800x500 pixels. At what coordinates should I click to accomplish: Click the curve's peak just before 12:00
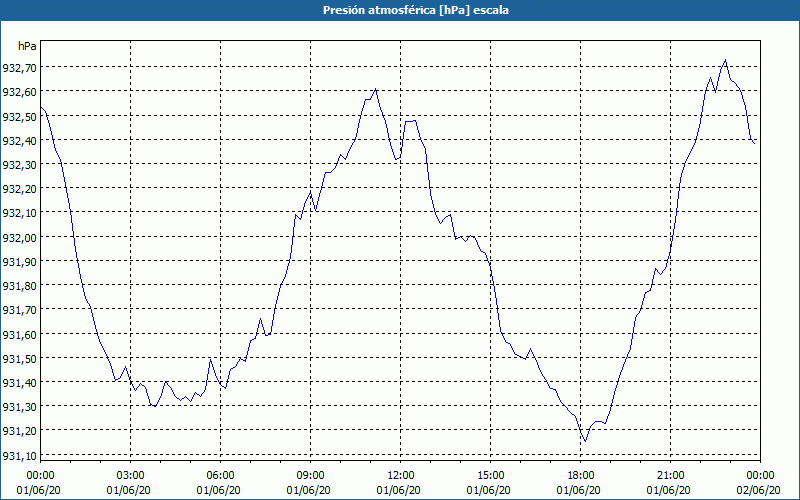point(376,89)
